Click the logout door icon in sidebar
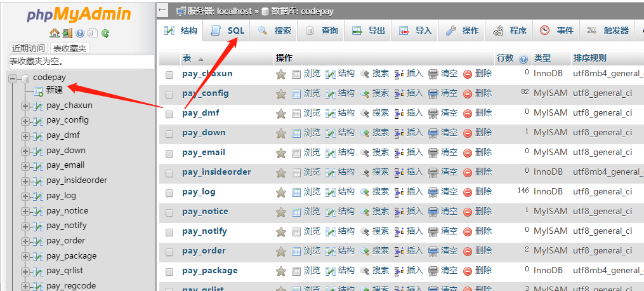The height and width of the screenshot is (291, 644). [67, 33]
